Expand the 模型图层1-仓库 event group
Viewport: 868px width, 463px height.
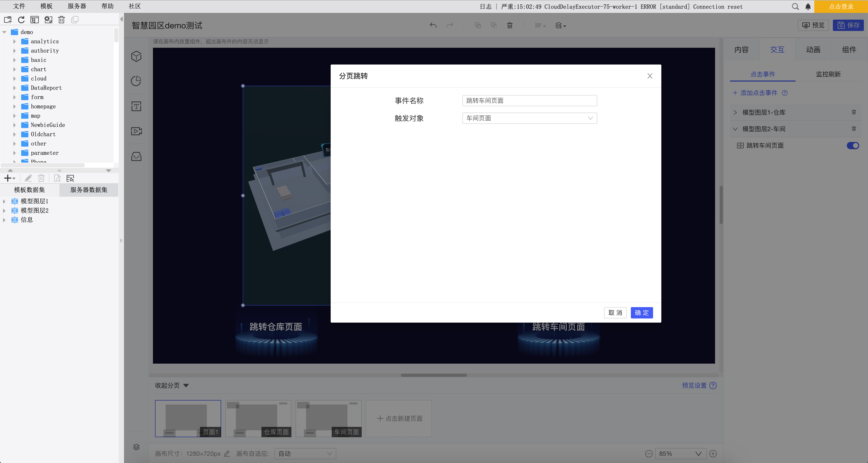click(735, 113)
